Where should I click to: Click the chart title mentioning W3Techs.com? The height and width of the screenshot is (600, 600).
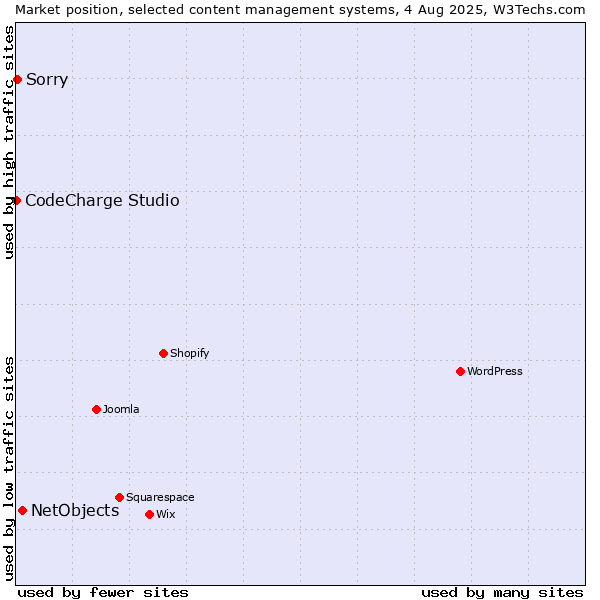(x=300, y=10)
